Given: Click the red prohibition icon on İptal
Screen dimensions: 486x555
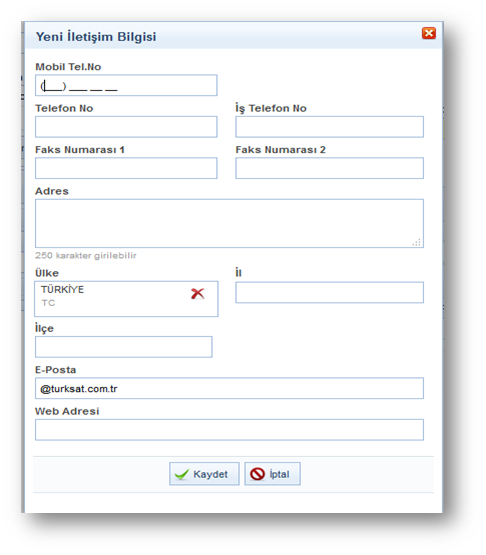Looking at the screenshot, I should pyautogui.click(x=257, y=474).
